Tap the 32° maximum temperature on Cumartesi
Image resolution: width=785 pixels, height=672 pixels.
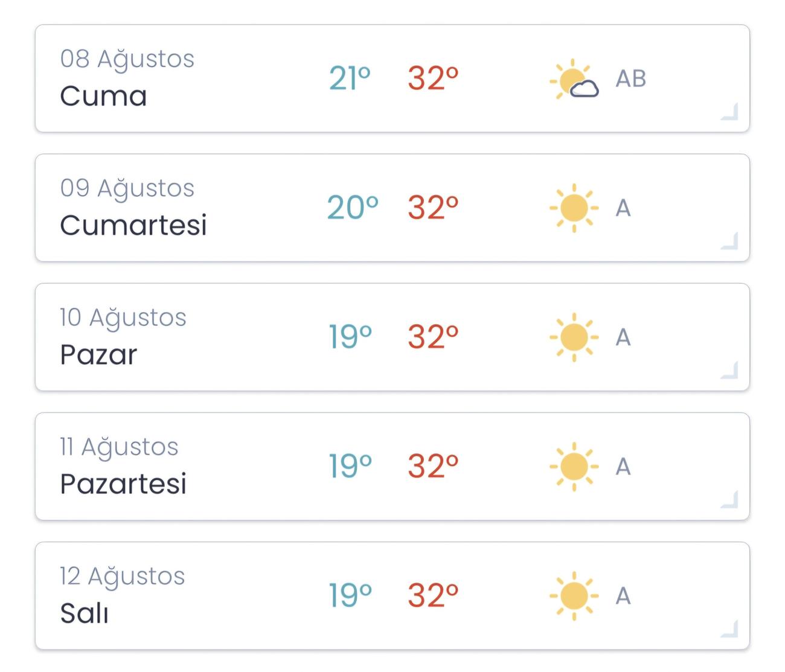tap(432, 208)
